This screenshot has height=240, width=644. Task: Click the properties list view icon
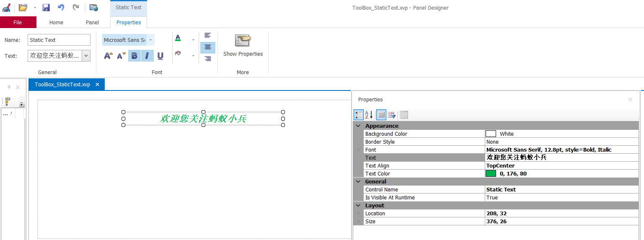tap(381, 115)
